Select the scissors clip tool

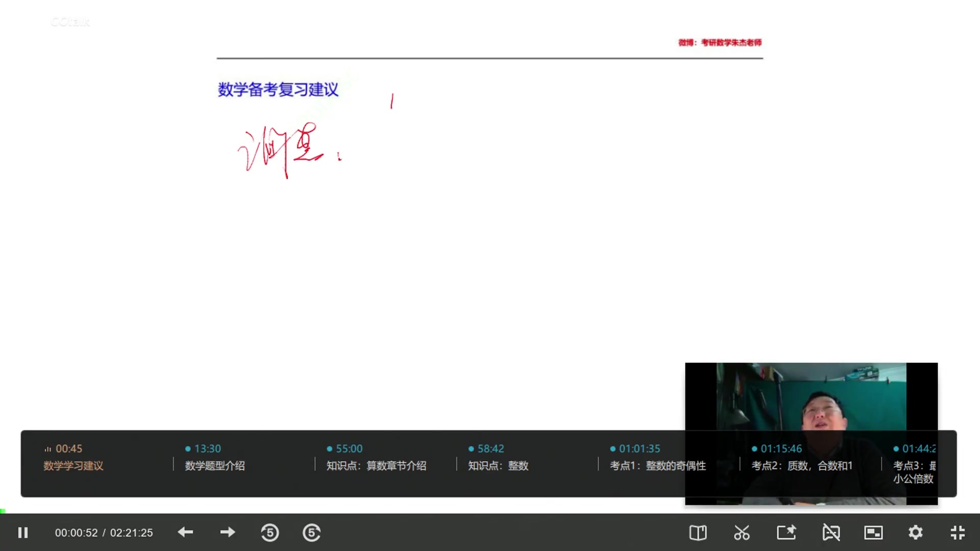point(742,532)
